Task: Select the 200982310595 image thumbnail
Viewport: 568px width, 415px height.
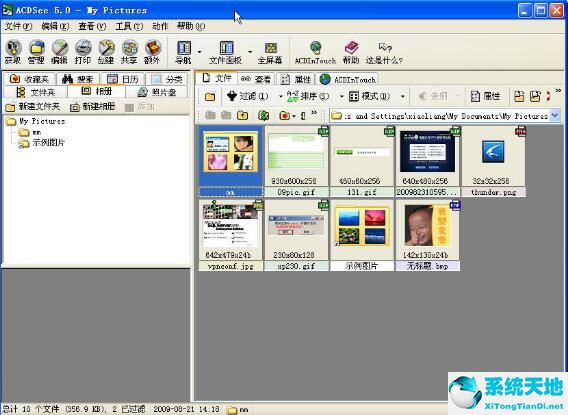Action: click(x=427, y=161)
